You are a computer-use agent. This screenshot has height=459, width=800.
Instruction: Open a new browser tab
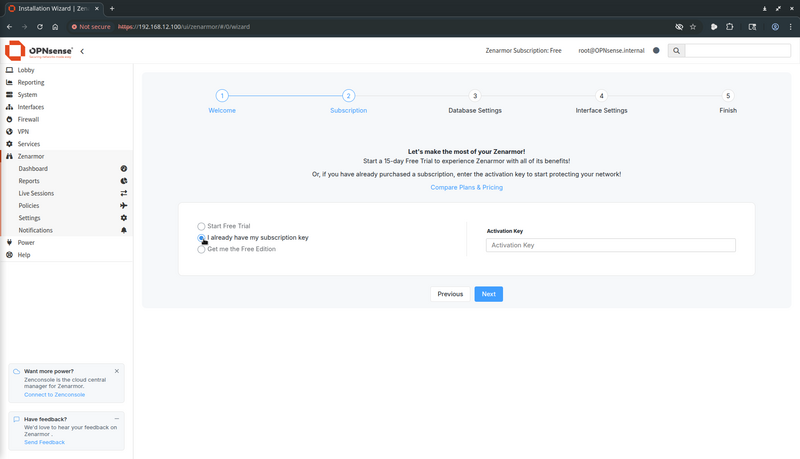tap(112, 8)
